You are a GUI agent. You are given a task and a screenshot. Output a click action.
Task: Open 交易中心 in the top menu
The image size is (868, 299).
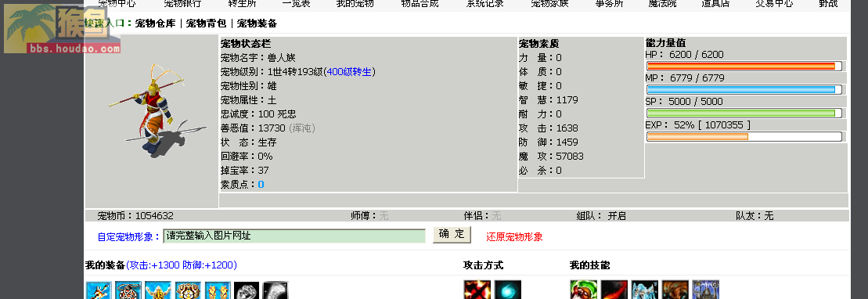tap(774, 4)
